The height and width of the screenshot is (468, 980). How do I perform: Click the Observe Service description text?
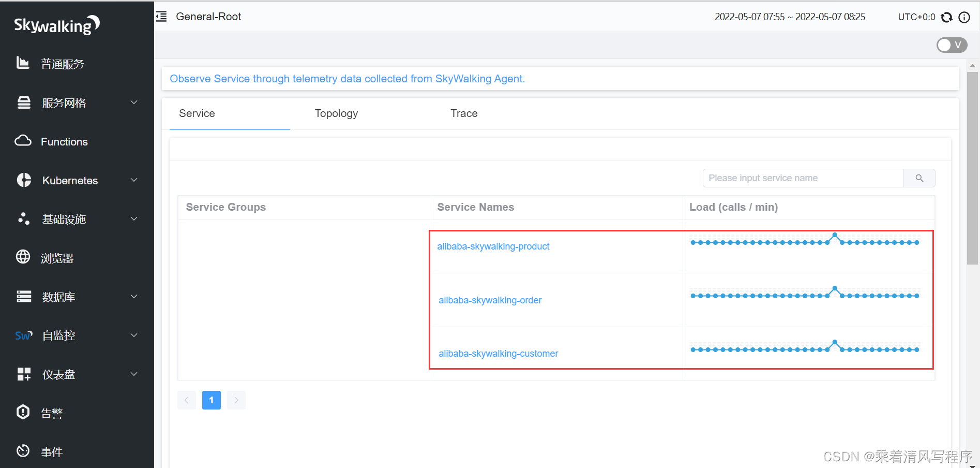[x=348, y=79]
